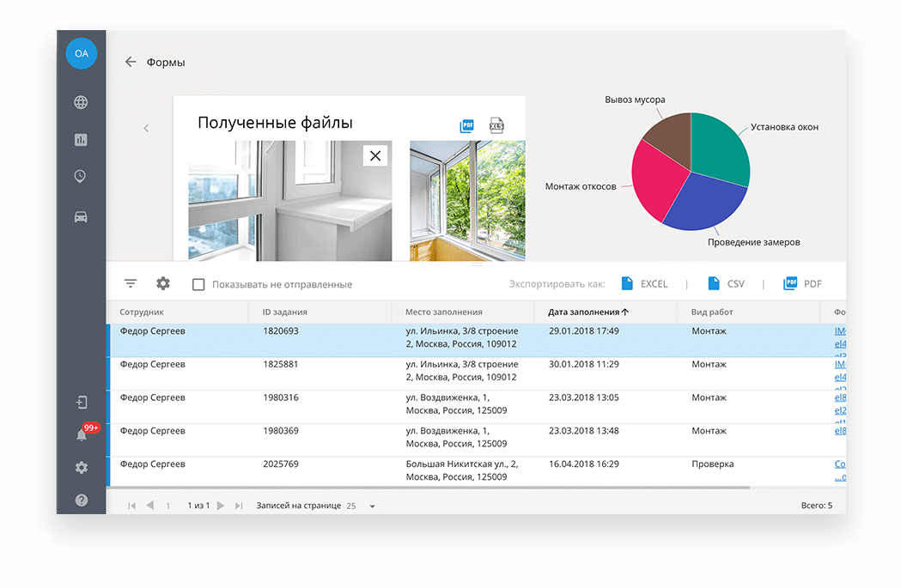The image size is (901, 588).
Task: Show previous item with left chevron near files
Action: coord(146,128)
